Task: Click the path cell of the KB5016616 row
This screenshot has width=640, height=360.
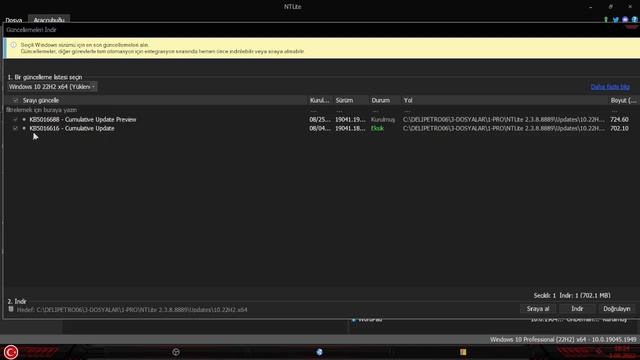Action: 504,128
